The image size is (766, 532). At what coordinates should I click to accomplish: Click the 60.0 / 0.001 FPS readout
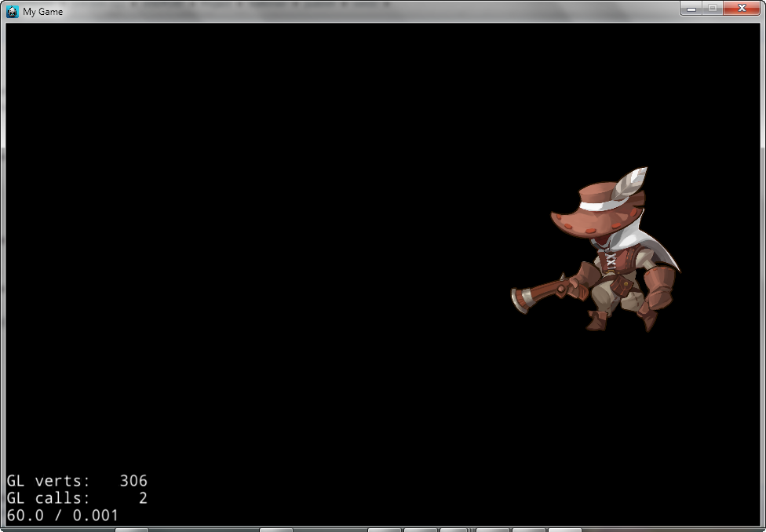pyautogui.click(x=63, y=516)
